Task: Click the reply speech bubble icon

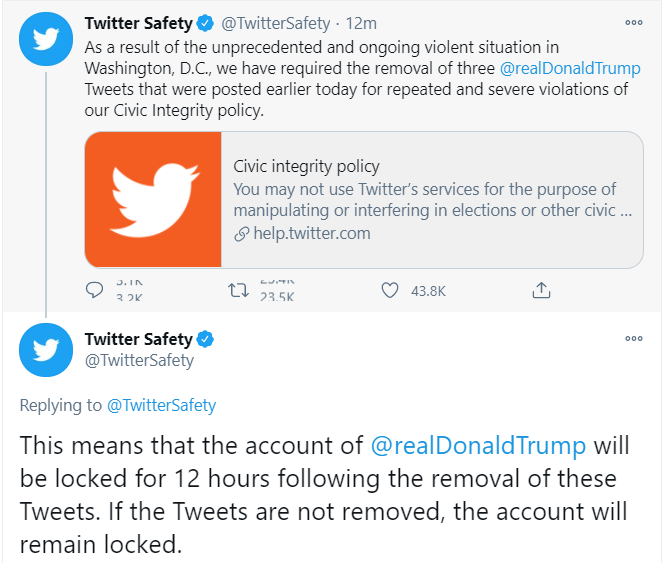Action: point(95,291)
